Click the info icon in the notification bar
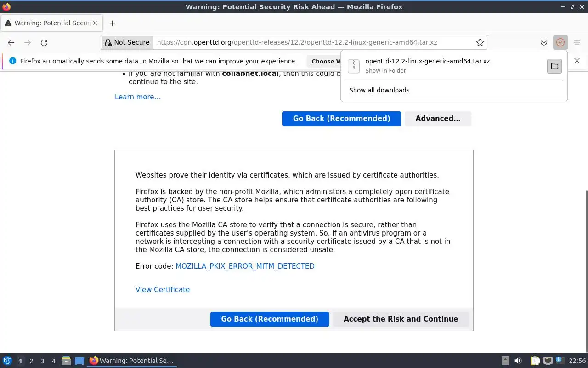Viewport: 588px width, 368px height. (12, 61)
